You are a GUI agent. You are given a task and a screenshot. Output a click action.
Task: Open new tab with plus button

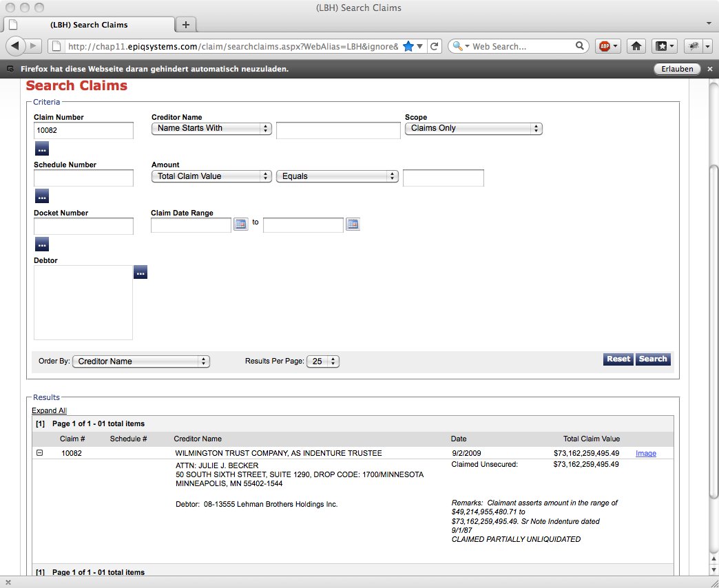(x=186, y=25)
